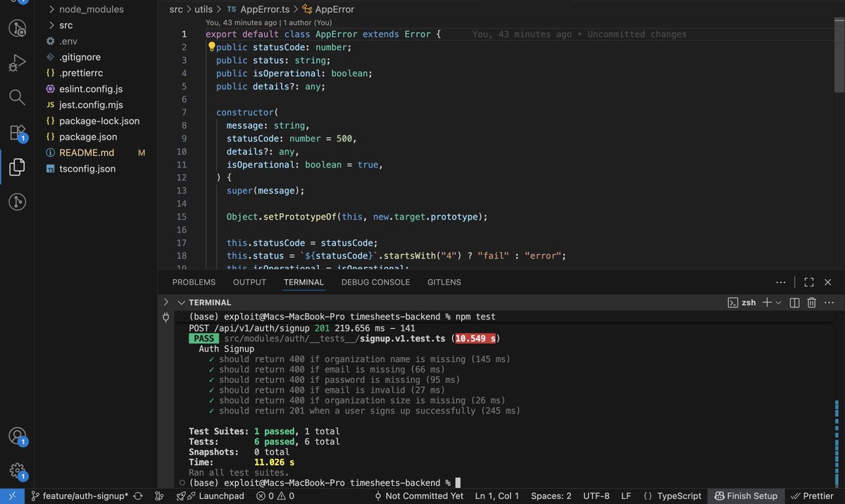Open the Search view in activity bar
This screenshot has width=845, height=504.
(17, 97)
